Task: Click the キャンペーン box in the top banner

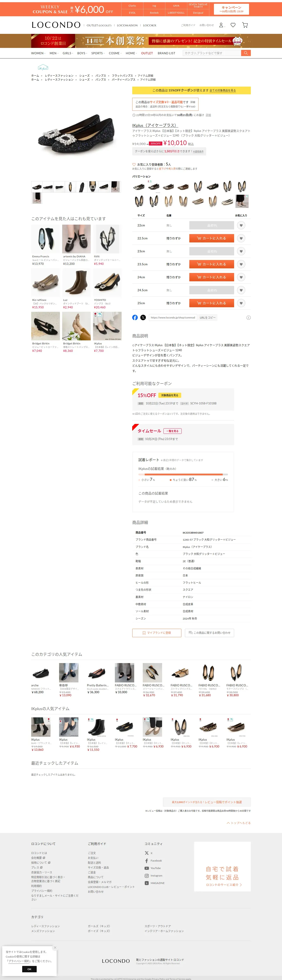Action: coord(231,9)
